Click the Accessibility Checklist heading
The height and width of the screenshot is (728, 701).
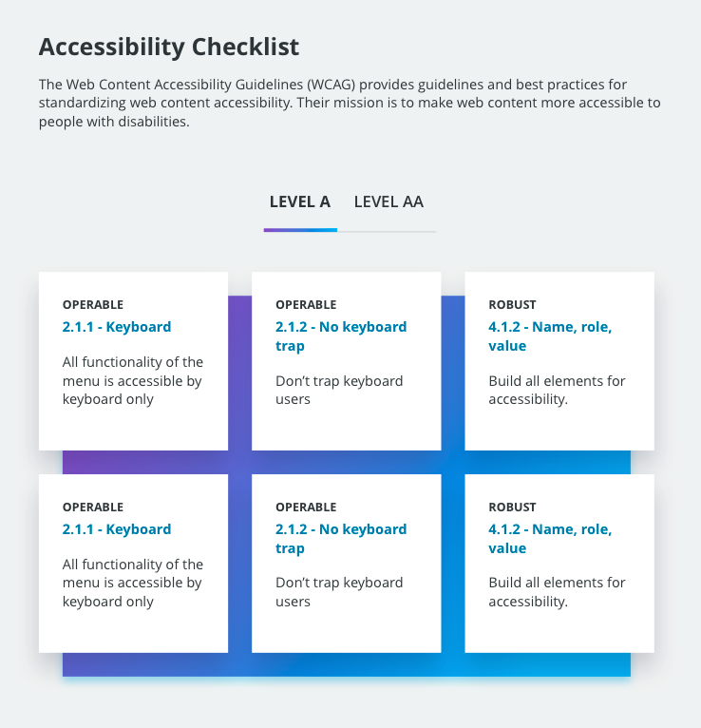click(169, 47)
